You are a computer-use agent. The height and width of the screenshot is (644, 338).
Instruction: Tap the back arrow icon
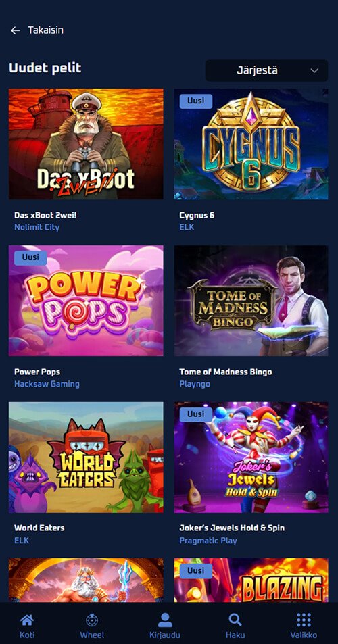[15, 30]
